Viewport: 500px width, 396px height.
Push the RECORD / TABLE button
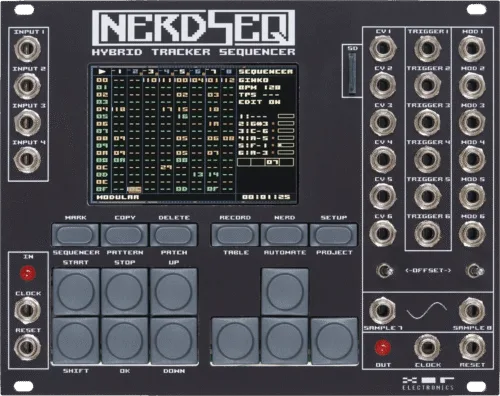pos(235,235)
